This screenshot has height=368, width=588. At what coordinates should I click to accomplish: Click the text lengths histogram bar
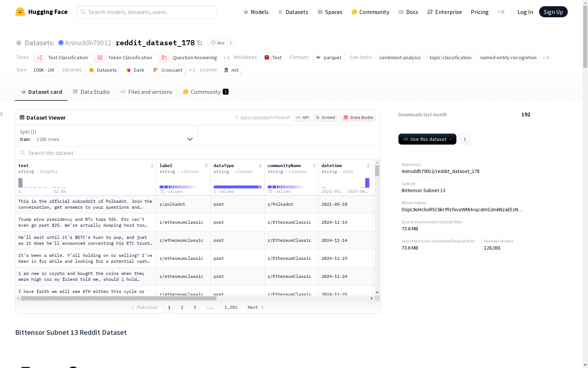coord(21,183)
